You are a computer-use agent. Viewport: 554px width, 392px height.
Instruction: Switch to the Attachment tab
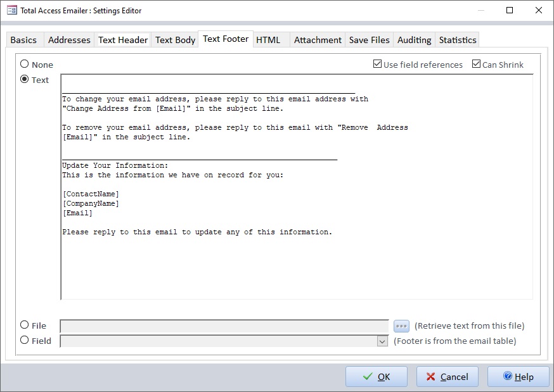click(x=318, y=40)
